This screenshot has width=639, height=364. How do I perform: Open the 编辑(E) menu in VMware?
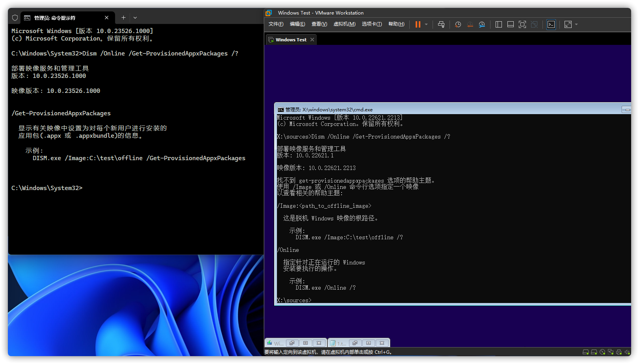click(x=297, y=24)
